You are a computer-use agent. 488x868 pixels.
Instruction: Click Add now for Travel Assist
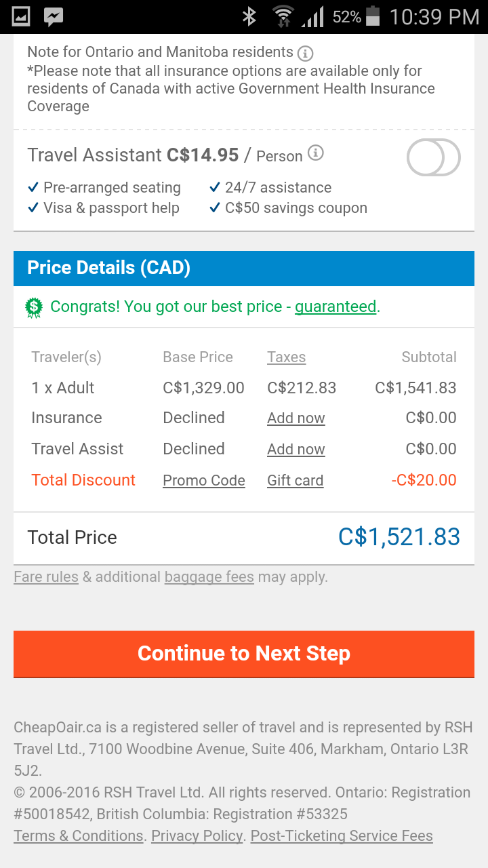click(x=296, y=450)
